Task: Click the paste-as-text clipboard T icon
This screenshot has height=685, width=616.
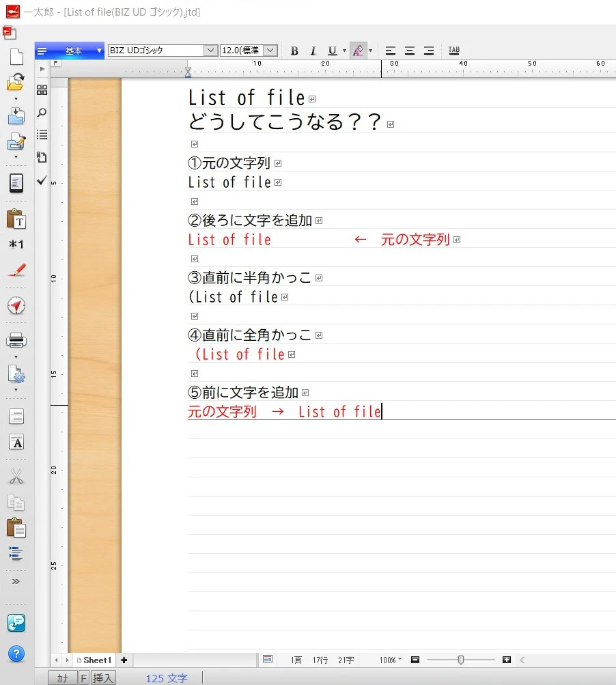Action: point(16,219)
